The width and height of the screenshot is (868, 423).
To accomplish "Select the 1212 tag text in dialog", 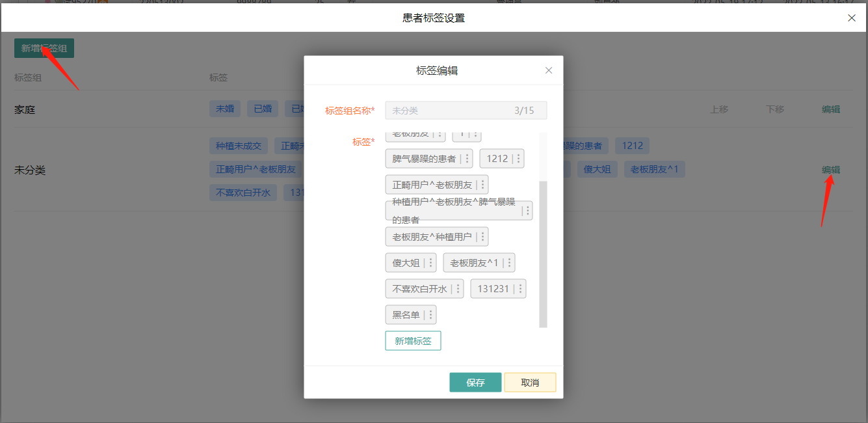I will [497, 159].
